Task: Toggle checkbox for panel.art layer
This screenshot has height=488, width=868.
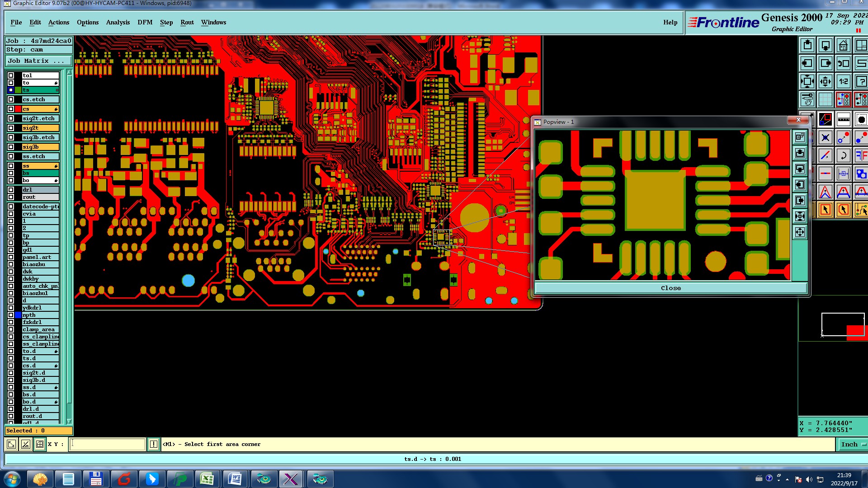Action: pos(11,257)
